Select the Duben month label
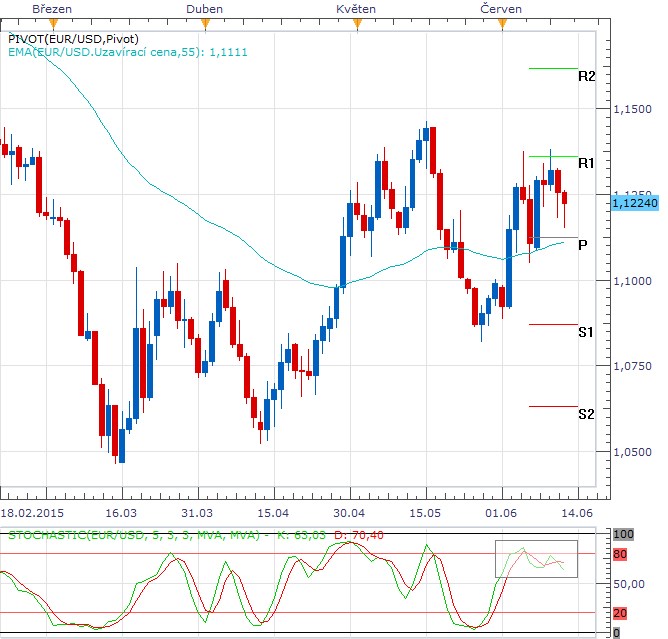The width and height of the screenshot is (668, 639). coord(204,9)
